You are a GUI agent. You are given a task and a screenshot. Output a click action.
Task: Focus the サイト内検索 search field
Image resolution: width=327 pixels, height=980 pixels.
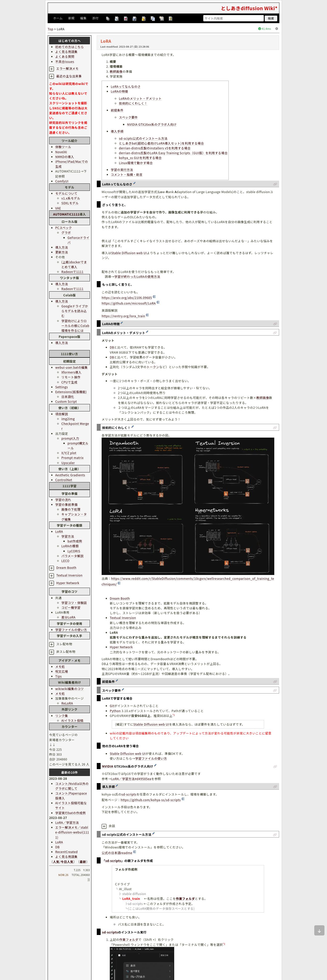pyautogui.click(x=233, y=18)
